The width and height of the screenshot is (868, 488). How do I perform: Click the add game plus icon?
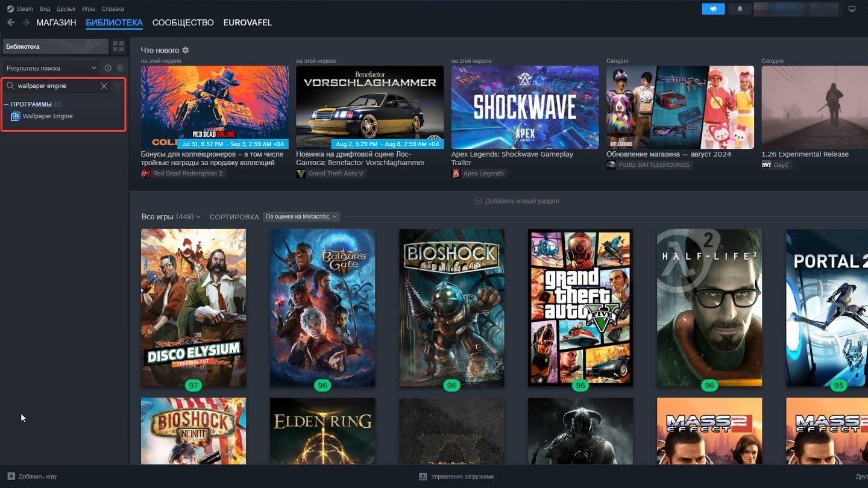(10, 477)
